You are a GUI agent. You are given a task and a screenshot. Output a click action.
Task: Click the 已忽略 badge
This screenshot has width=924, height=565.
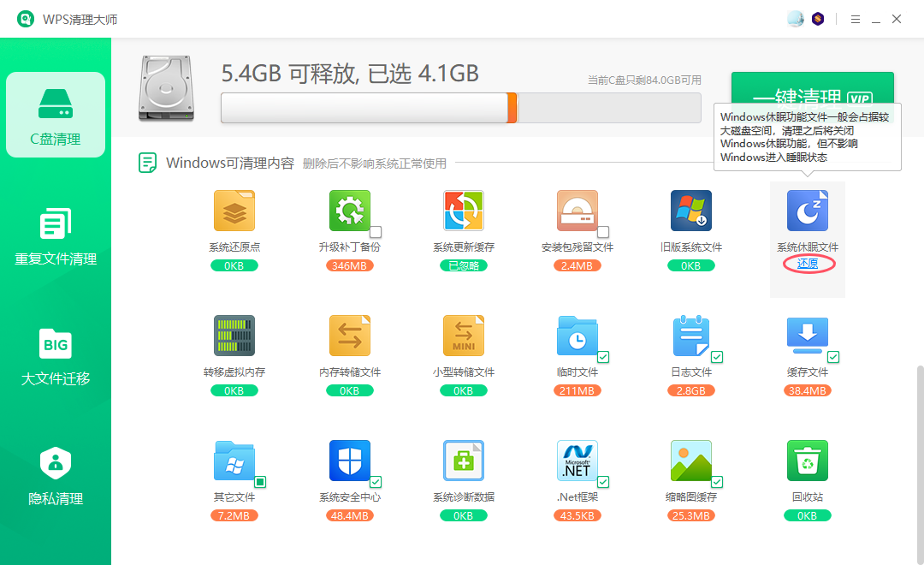pyautogui.click(x=464, y=266)
